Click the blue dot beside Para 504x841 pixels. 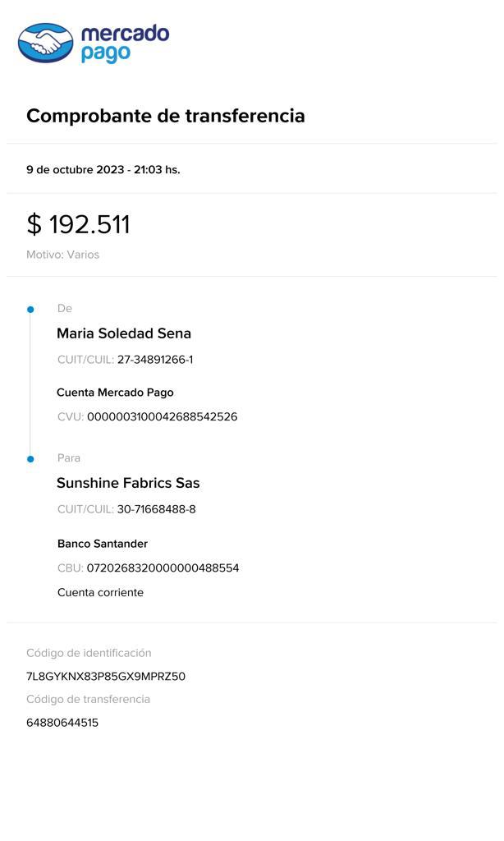(x=30, y=459)
